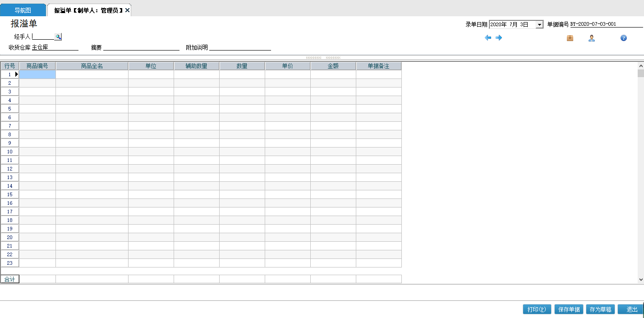Click into the 摘要 input field
Screen dimensions: 644x318
(142, 47)
